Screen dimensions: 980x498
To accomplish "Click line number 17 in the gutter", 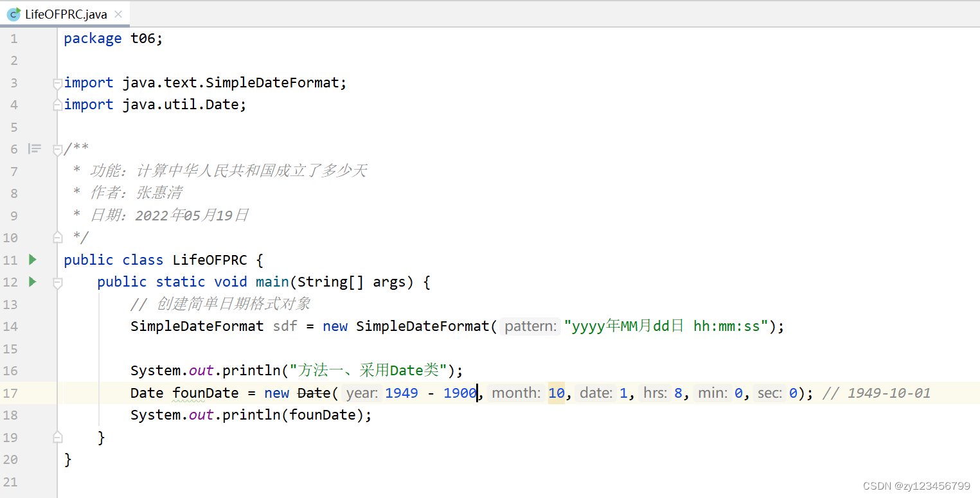I will pyautogui.click(x=10, y=393).
